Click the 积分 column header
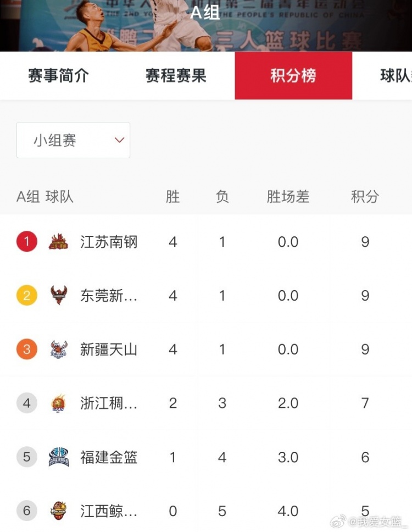This screenshot has height=532, width=412. point(365,197)
